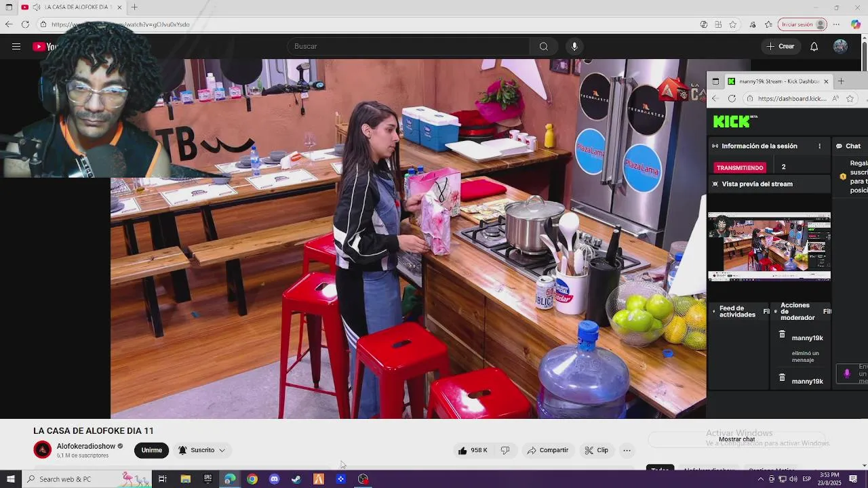Screen dimensions: 868x488
Task: Open the Chat panel header in Kick
Action: (849, 146)
